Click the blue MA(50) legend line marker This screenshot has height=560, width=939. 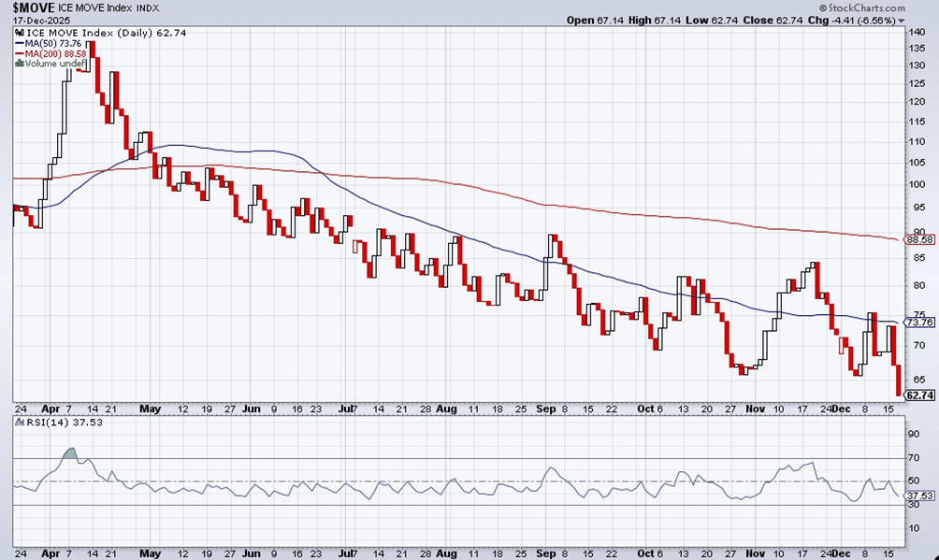pyautogui.click(x=19, y=44)
